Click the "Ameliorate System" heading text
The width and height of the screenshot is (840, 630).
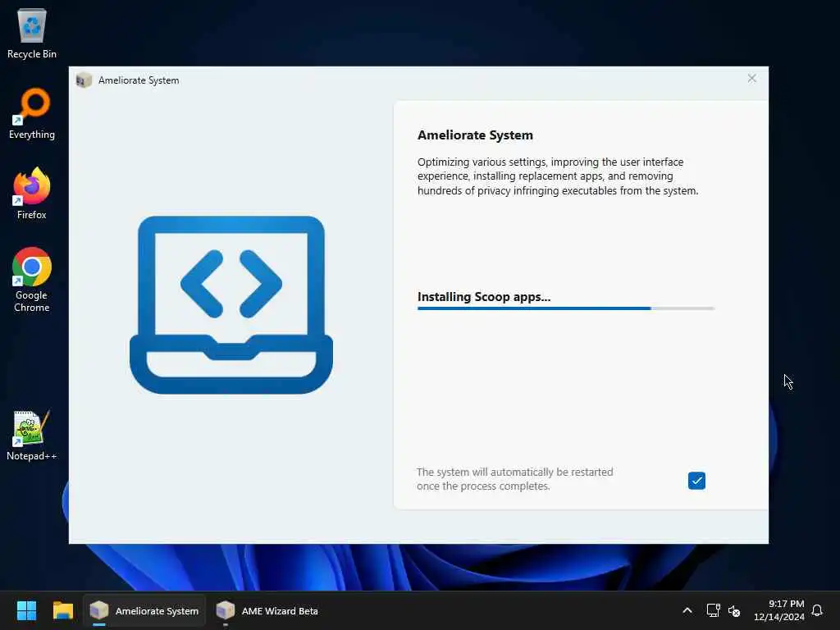[x=475, y=135]
